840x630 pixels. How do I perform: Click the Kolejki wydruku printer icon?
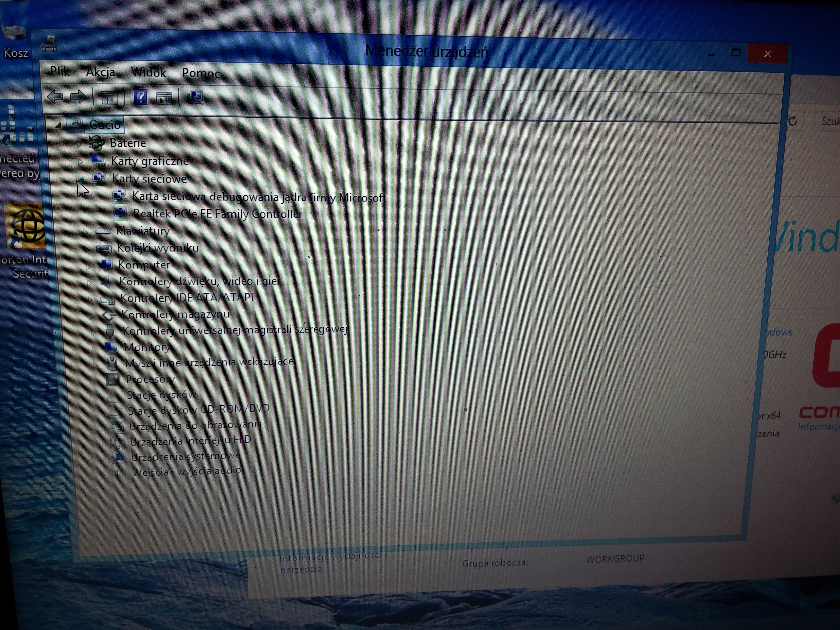click(104, 248)
